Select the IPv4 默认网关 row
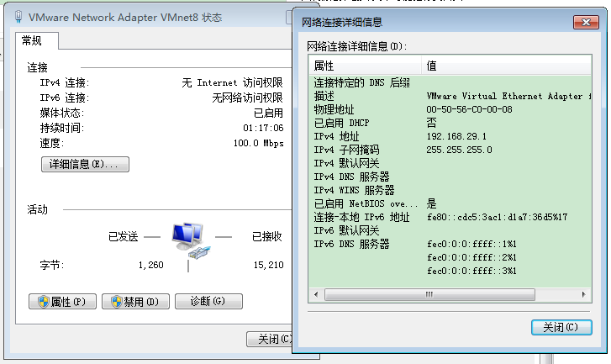The width and height of the screenshot is (611, 364). [450, 163]
